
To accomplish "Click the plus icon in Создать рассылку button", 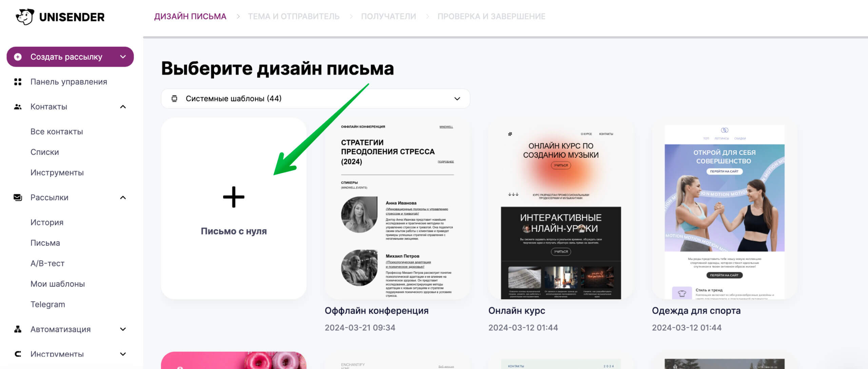I will point(18,57).
